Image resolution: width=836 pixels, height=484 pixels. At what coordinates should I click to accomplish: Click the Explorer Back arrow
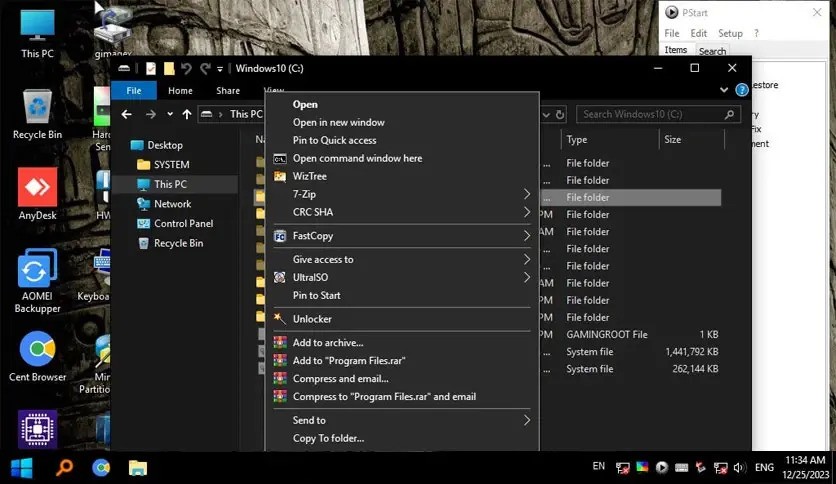coord(126,114)
